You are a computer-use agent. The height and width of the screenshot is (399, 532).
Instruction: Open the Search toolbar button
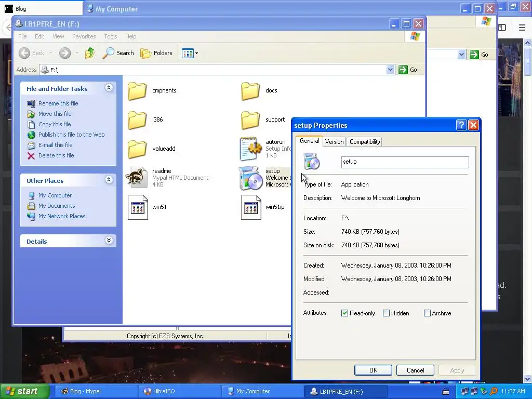pyautogui.click(x=118, y=53)
